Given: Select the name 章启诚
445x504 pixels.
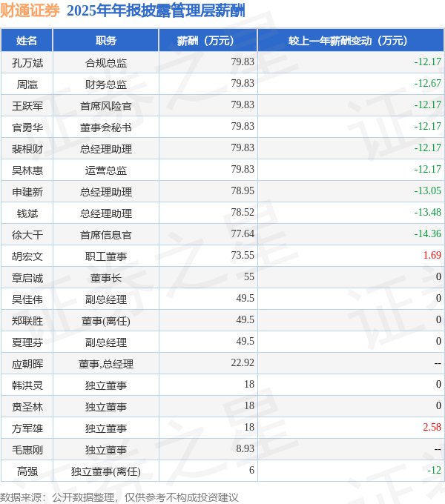Looking at the screenshot, I should click(27, 278).
